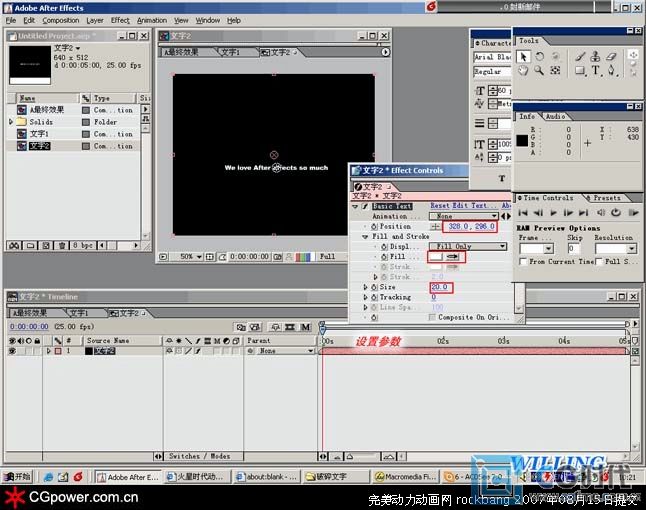Screen dimensions: 646x510
Task: Click the Position crosshair point picker
Action: (x=435, y=227)
